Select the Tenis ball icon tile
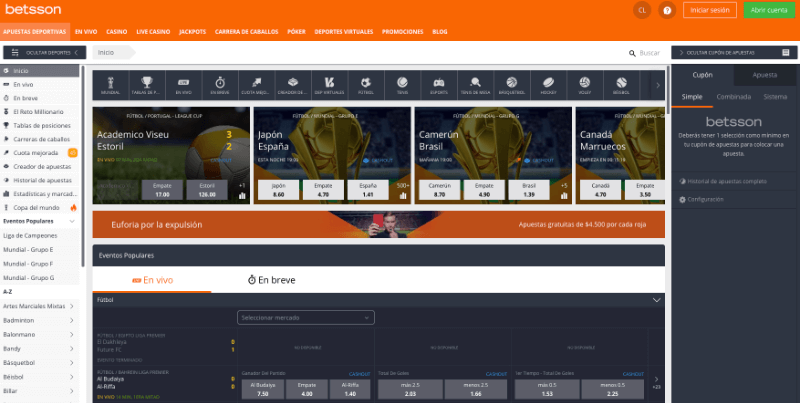 pos(403,85)
